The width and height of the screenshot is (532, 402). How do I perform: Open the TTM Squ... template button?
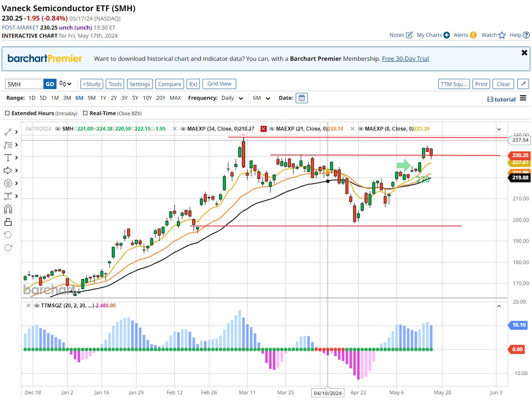(x=454, y=84)
